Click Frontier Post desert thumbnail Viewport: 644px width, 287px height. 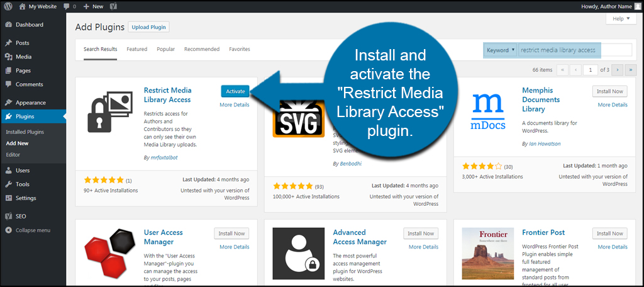click(x=488, y=253)
